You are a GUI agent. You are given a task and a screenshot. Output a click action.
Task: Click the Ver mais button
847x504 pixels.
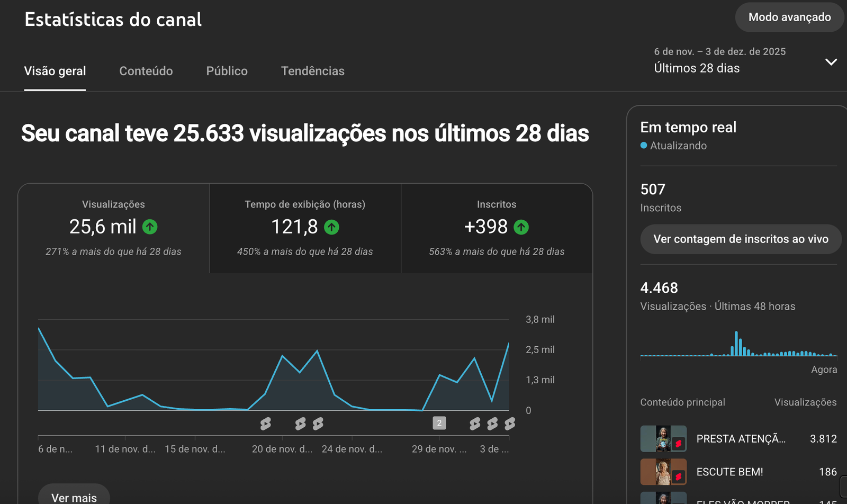tap(74, 497)
